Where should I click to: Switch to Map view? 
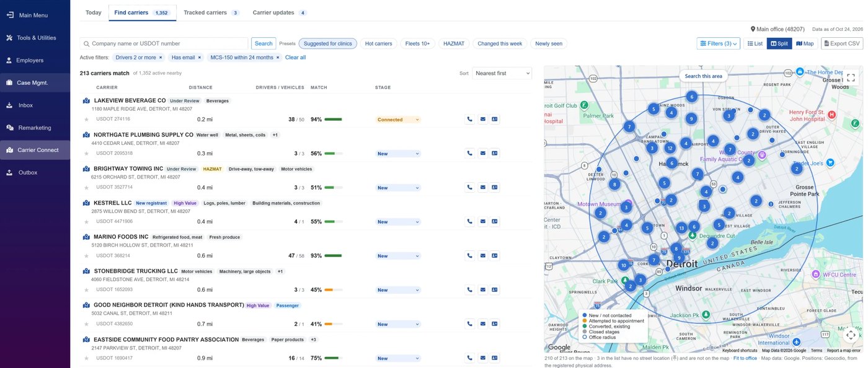click(x=805, y=43)
